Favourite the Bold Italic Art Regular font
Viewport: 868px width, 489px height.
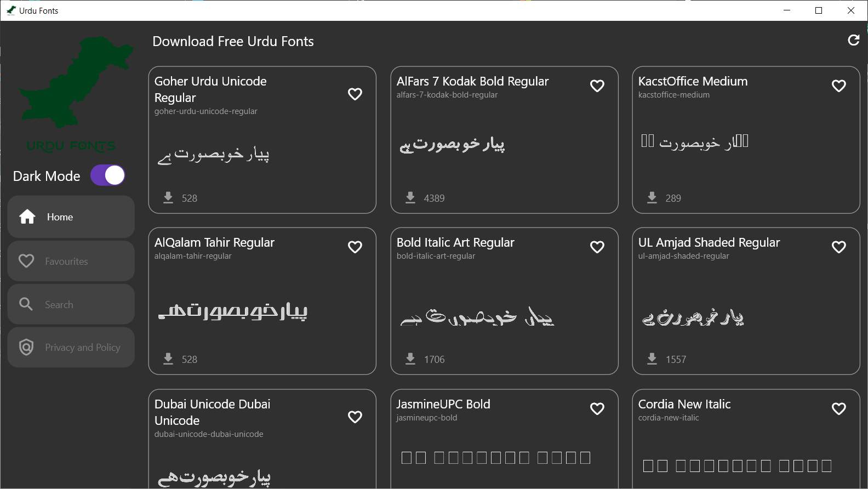pyautogui.click(x=597, y=247)
